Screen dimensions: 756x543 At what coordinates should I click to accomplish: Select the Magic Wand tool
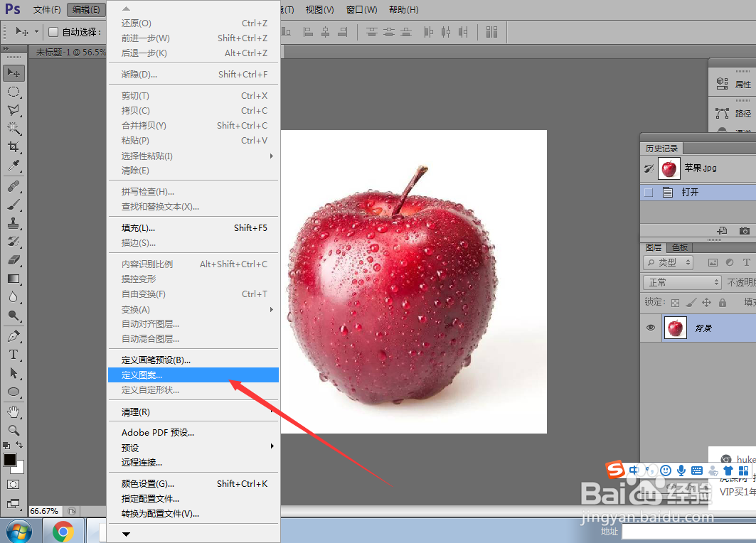14,128
